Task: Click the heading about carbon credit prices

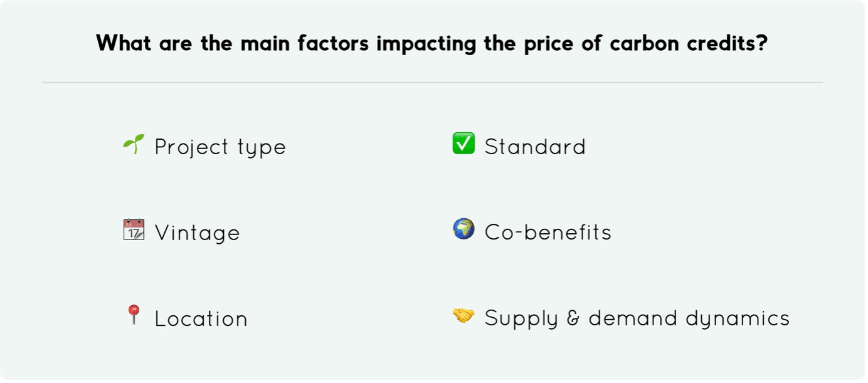Action: 432,43
